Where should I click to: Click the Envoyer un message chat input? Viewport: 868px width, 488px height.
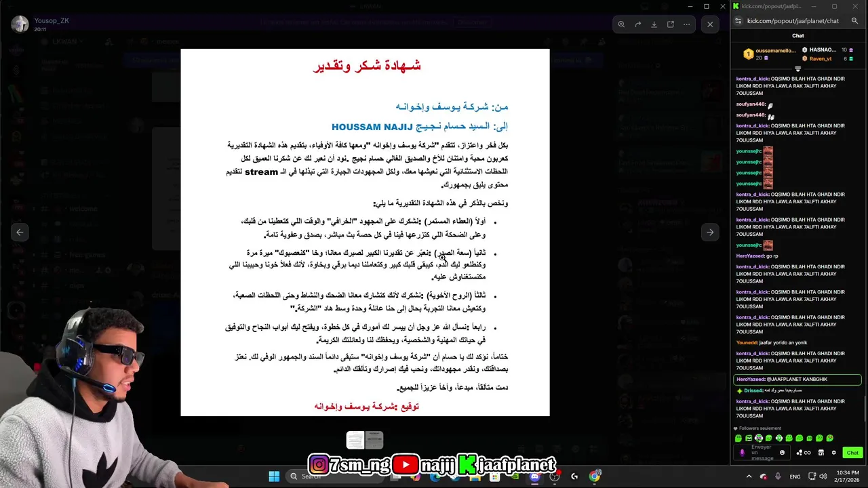pyautogui.click(x=762, y=453)
